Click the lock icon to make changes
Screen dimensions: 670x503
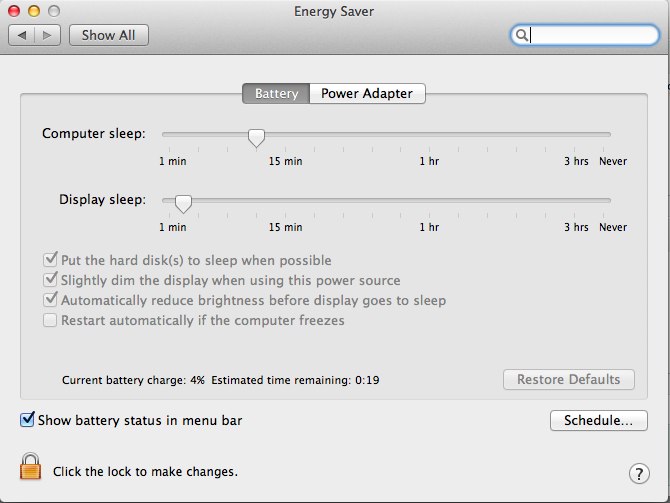(x=30, y=466)
